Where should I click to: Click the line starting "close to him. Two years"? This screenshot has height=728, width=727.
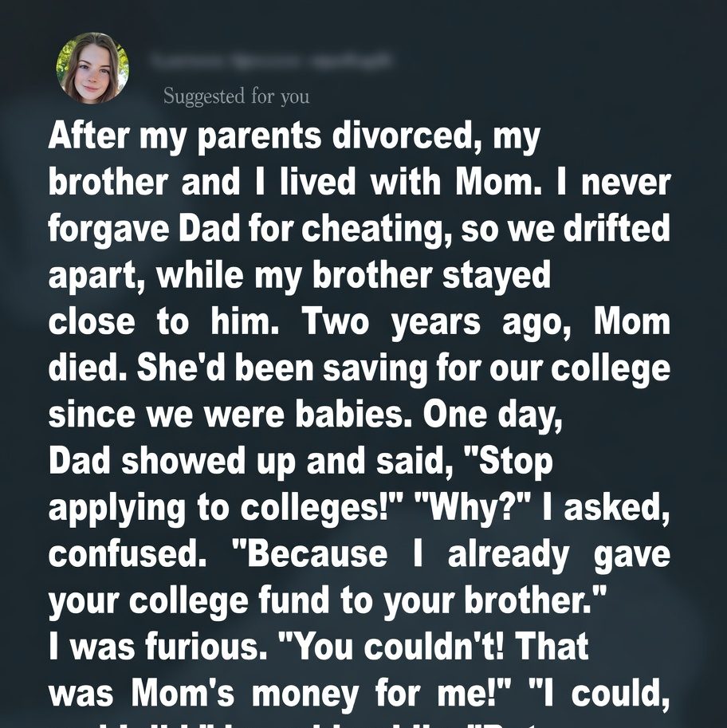pos(359,322)
